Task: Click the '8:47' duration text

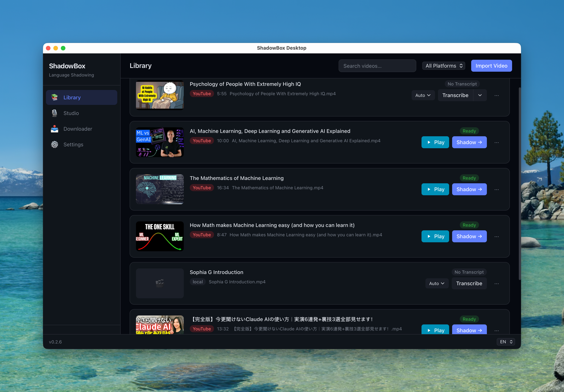Action: (x=221, y=235)
